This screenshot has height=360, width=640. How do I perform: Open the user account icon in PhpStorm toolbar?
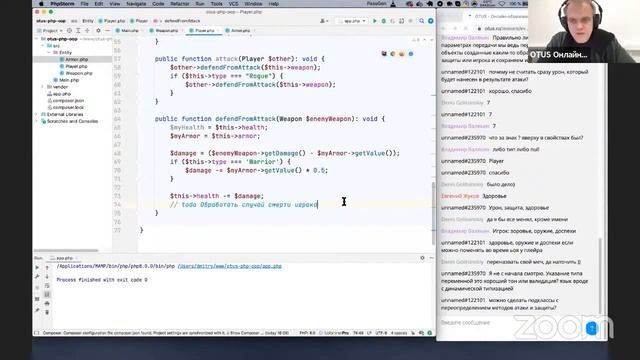coord(322,21)
